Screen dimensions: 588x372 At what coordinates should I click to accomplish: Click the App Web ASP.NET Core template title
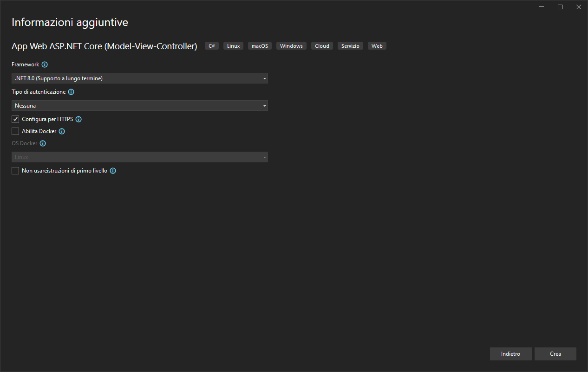pyautogui.click(x=105, y=46)
